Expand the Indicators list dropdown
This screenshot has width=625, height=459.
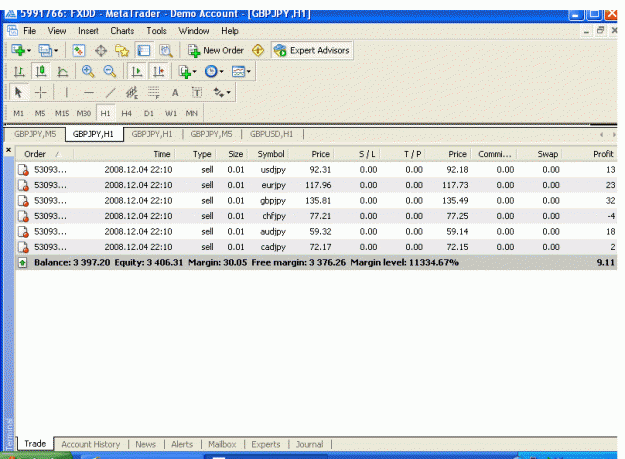pos(195,72)
